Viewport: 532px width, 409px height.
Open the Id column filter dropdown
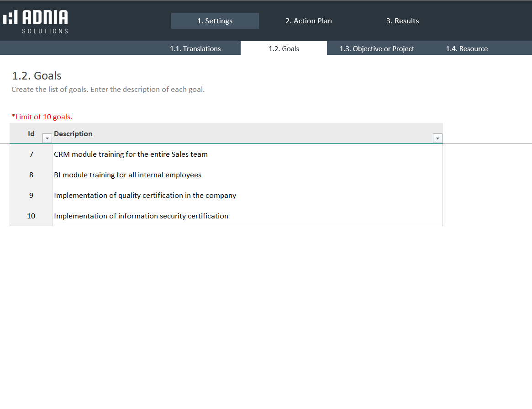click(47, 138)
